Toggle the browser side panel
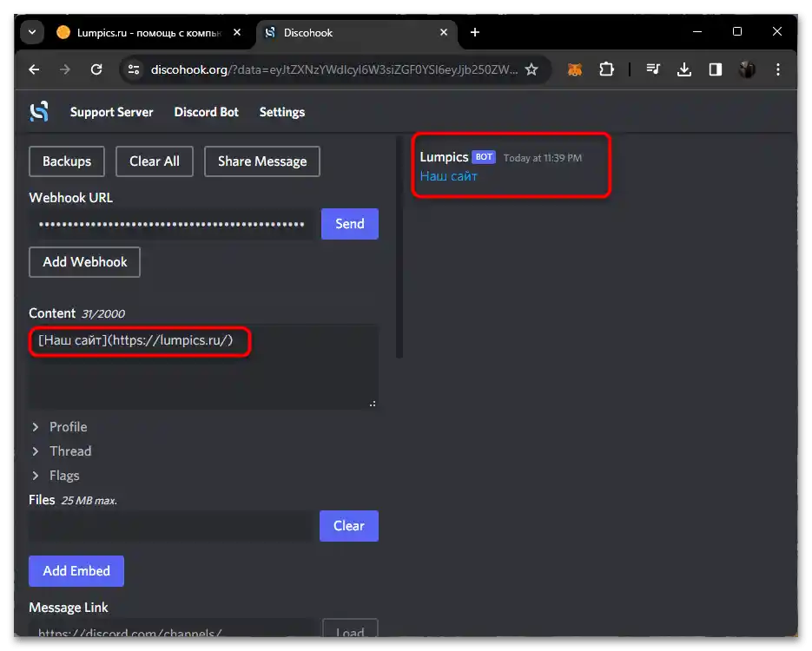Viewport: 812px width, 651px height. (716, 69)
